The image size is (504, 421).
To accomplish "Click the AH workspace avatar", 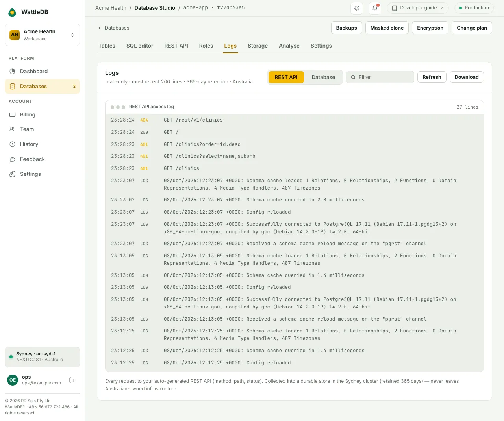I will 15,35.
